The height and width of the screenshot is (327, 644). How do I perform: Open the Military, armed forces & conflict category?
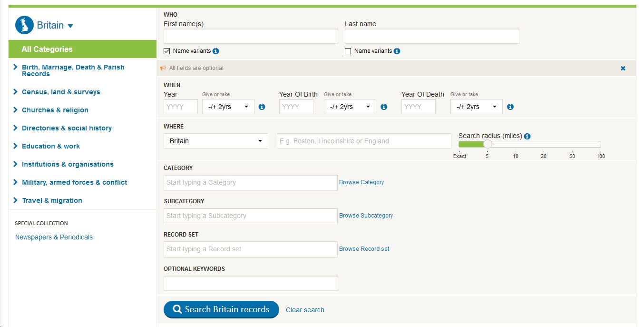[74, 182]
